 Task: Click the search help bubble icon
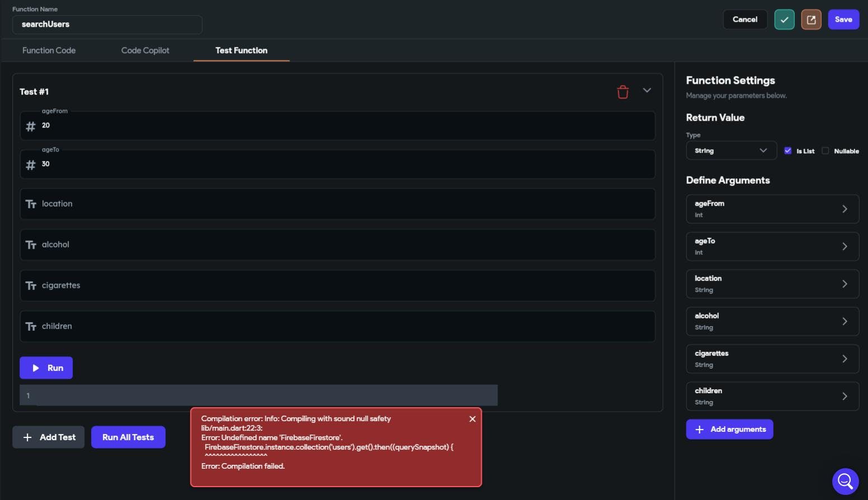[x=845, y=481]
